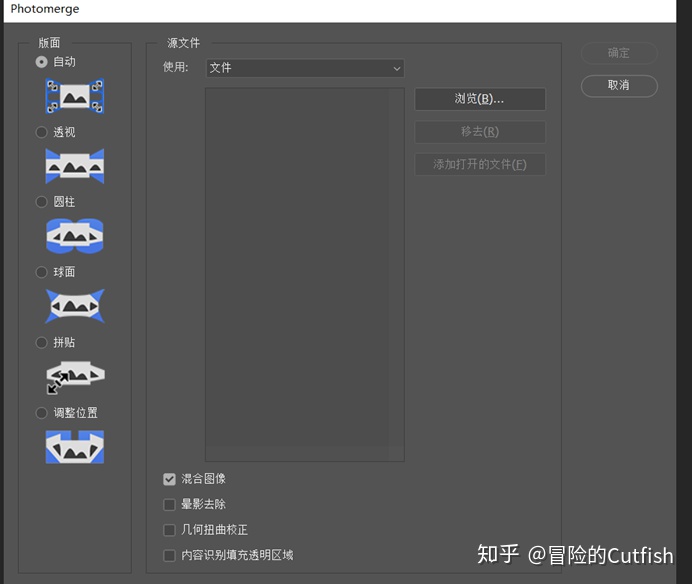
Task: Enable the 晕影去除 checkbox
Action: [169, 505]
